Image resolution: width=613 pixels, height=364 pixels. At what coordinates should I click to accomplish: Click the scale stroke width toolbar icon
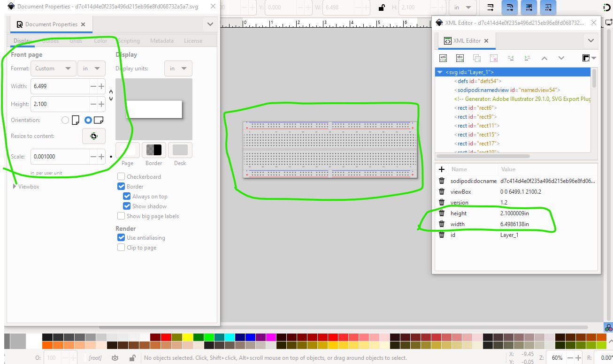pos(490,7)
